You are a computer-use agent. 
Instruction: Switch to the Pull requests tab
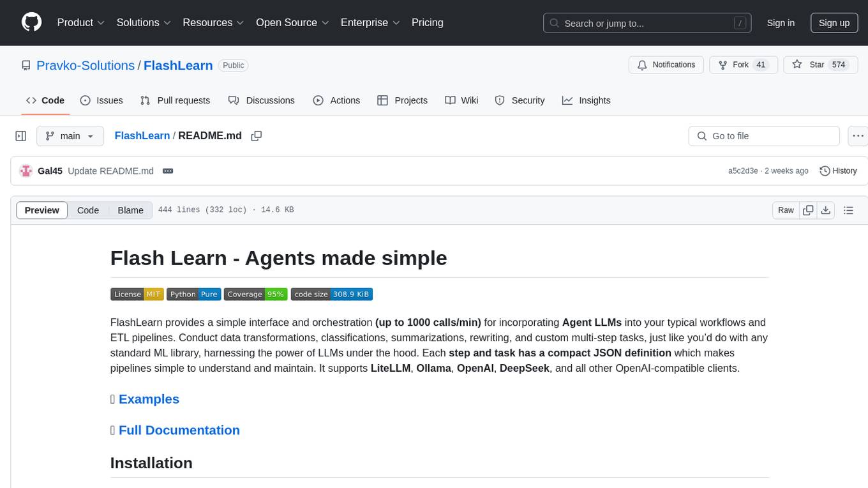click(175, 100)
